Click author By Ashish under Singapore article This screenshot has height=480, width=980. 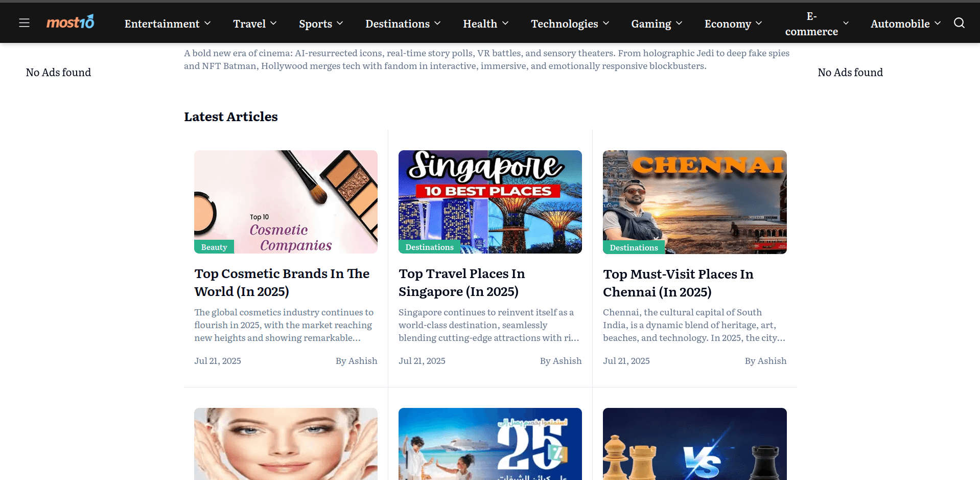click(x=561, y=361)
